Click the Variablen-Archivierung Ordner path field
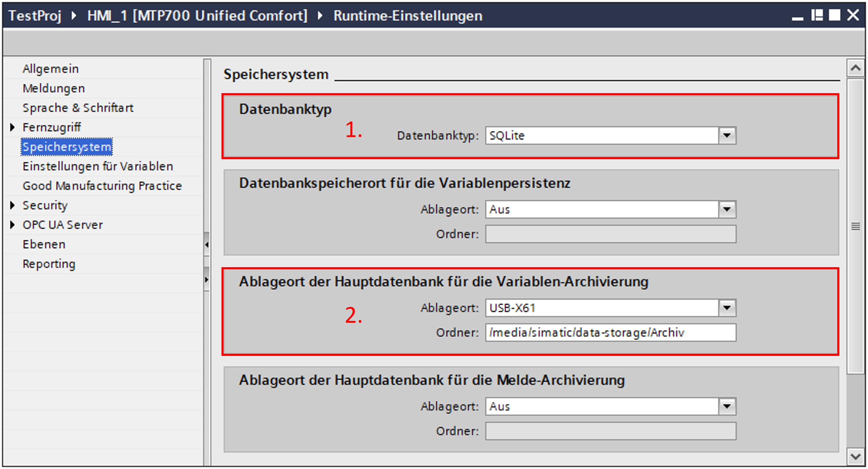The width and height of the screenshot is (868, 469). tap(610, 333)
